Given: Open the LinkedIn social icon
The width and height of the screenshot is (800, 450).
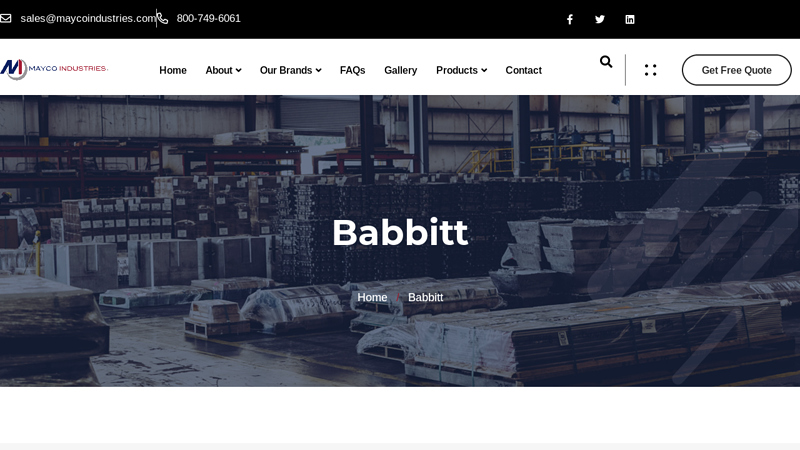Looking at the screenshot, I should click(x=630, y=19).
